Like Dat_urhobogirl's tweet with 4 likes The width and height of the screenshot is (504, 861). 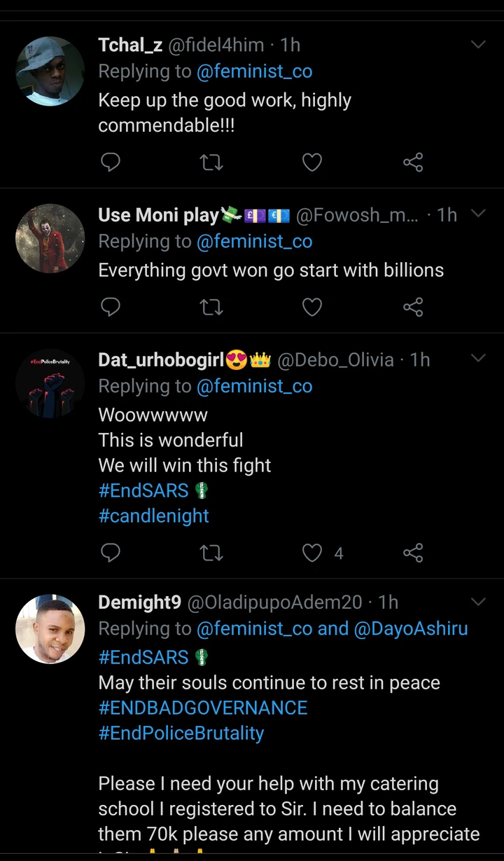click(x=312, y=553)
